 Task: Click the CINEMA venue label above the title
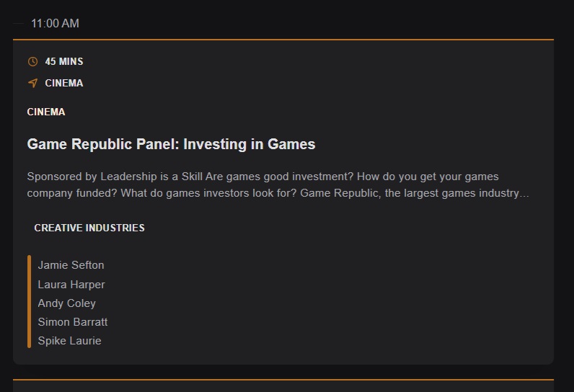[46, 112]
